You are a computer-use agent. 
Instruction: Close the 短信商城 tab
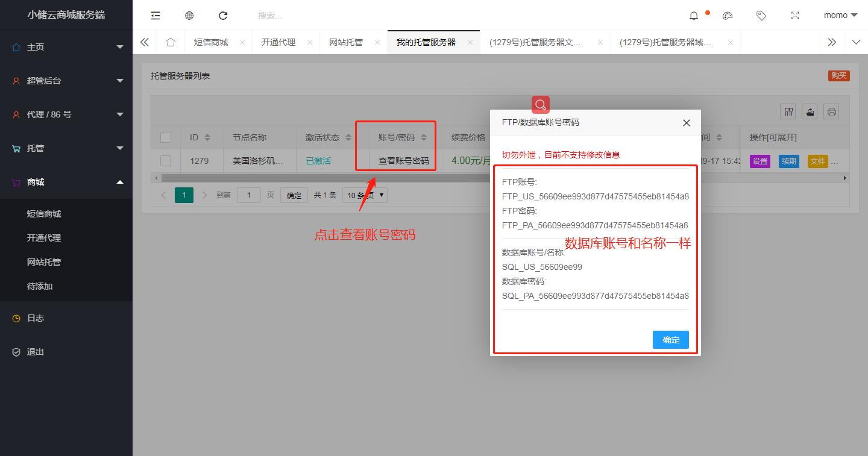tap(242, 42)
